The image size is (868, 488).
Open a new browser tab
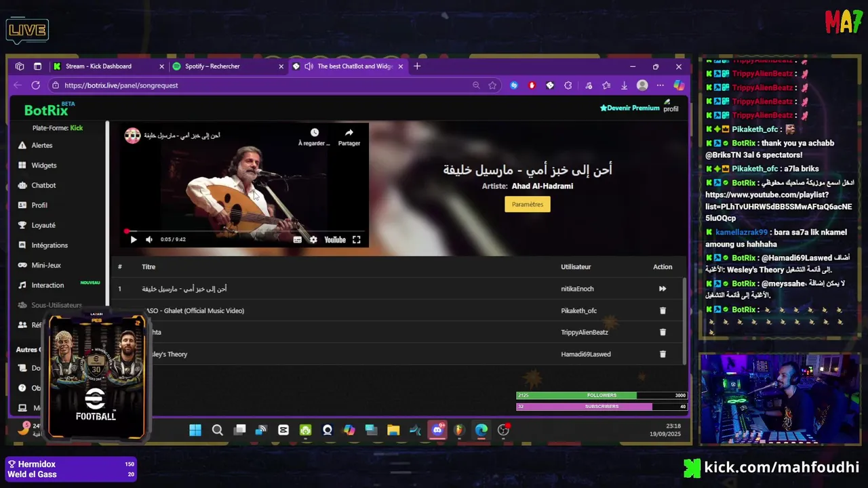tap(417, 66)
